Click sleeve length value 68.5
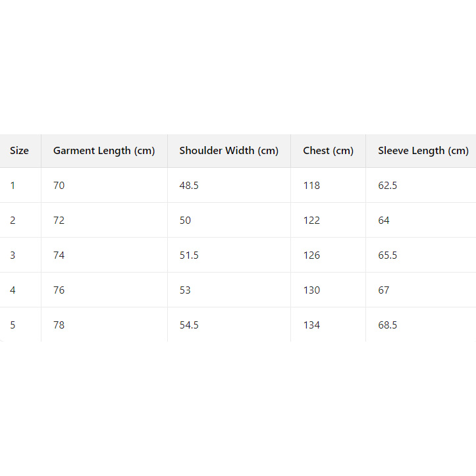The height and width of the screenshot is (476, 476). point(388,325)
